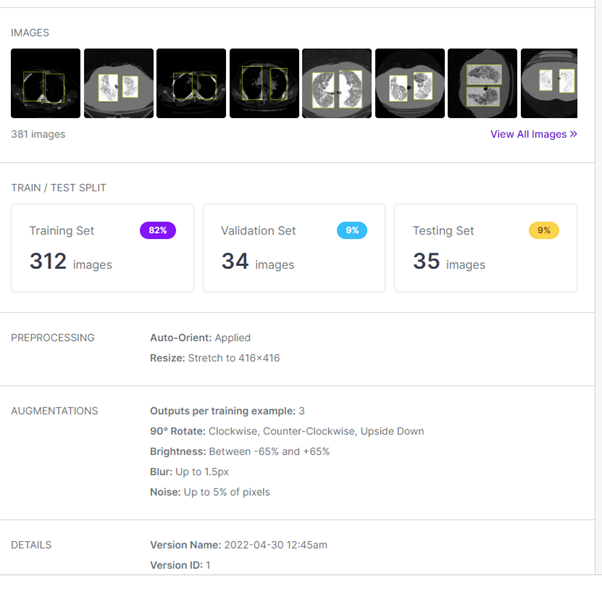Click the yellow 9% Testing badge
The height and width of the screenshot is (589, 602).
point(544,230)
